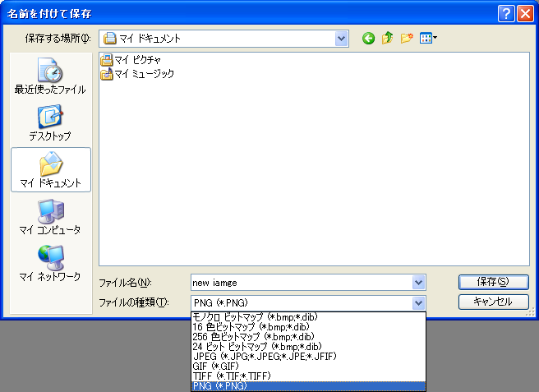Screen dimensions: 539x392
Task: Choose GIF file format
Action: [308, 367]
